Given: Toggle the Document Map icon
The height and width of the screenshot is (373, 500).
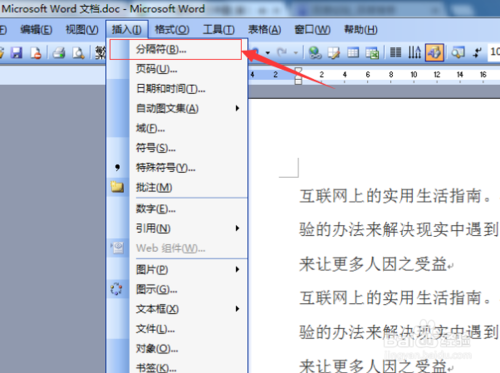Looking at the screenshot, I should pyautogui.click(x=458, y=52).
